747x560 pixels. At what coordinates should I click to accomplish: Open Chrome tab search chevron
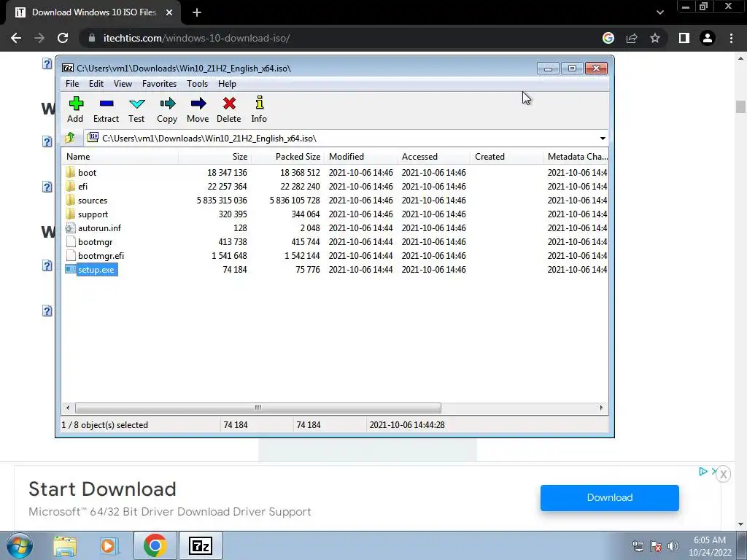pyautogui.click(x=659, y=12)
